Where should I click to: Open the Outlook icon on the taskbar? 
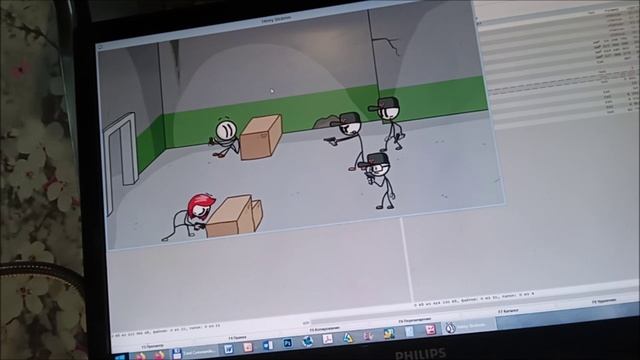point(267,345)
